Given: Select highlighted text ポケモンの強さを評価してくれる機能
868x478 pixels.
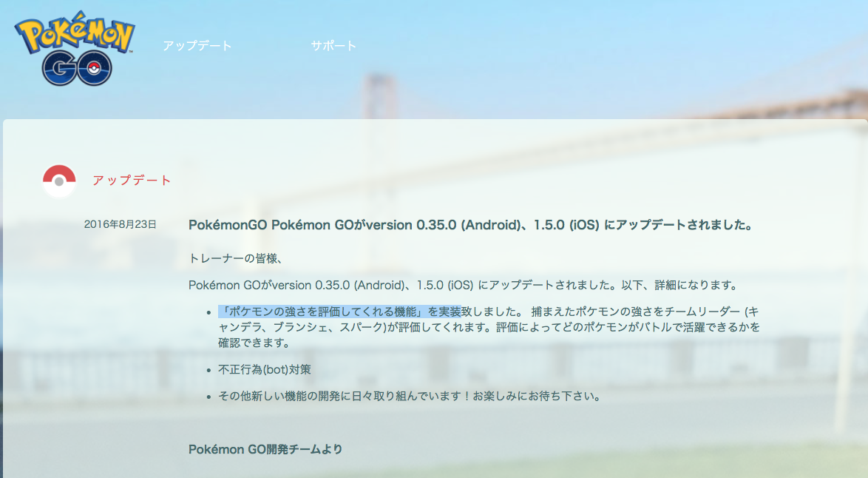Looking at the screenshot, I should [323, 312].
